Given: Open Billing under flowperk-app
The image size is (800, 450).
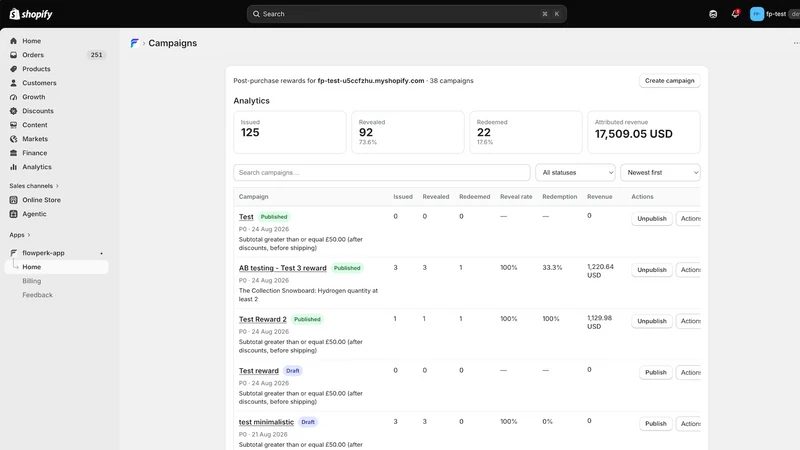Looking at the screenshot, I should [32, 281].
